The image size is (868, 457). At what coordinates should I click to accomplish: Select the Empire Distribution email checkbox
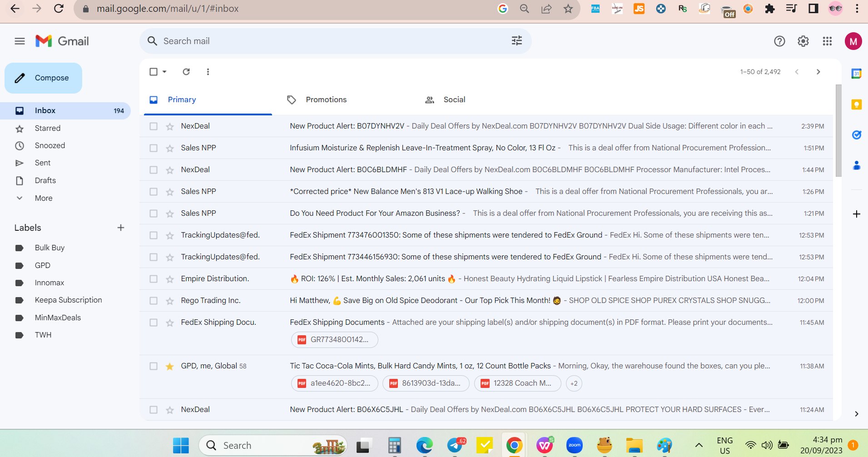(154, 279)
